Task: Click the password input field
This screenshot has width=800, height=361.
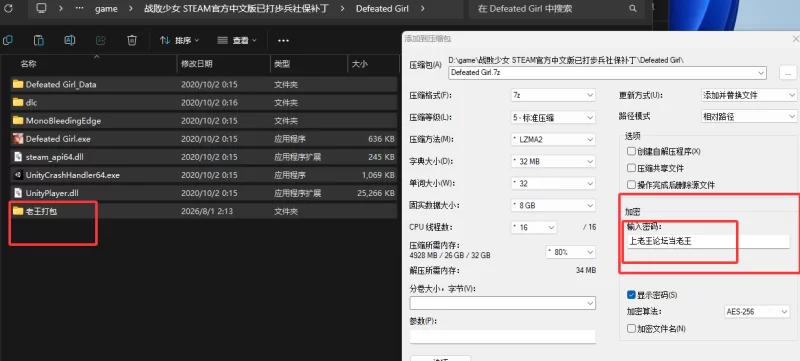Action: click(708, 242)
